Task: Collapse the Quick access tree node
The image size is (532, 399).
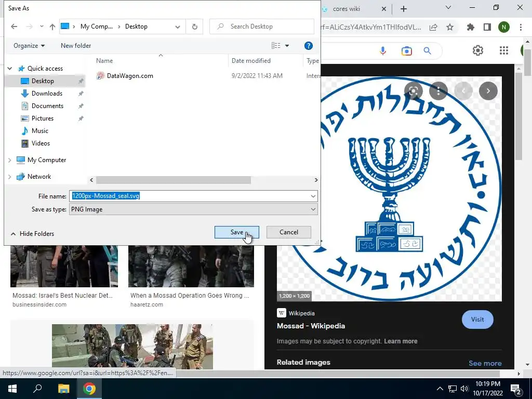Action: [10, 69]
